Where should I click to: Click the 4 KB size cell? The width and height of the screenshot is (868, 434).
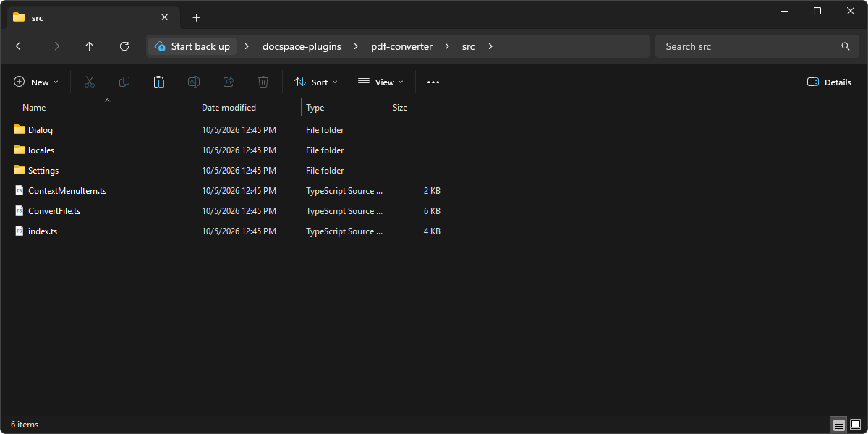[x=432, y=231]
